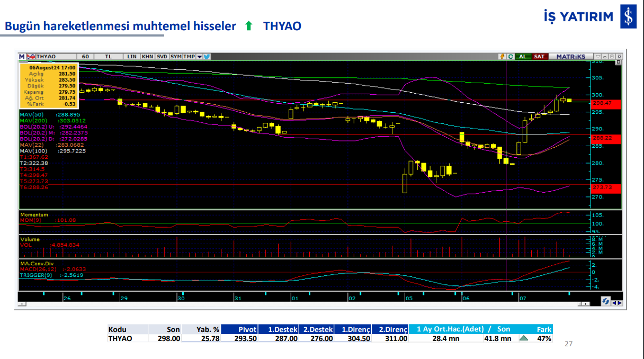The width and height of the screenshot is (644, 359).
Task: Click the small square icon below the window buttons
Action: (618, 62)
